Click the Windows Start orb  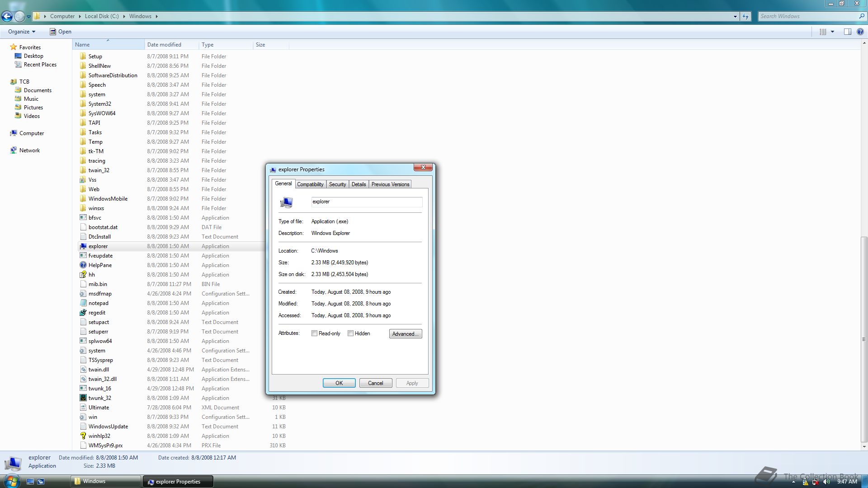[x=12, y=481]
